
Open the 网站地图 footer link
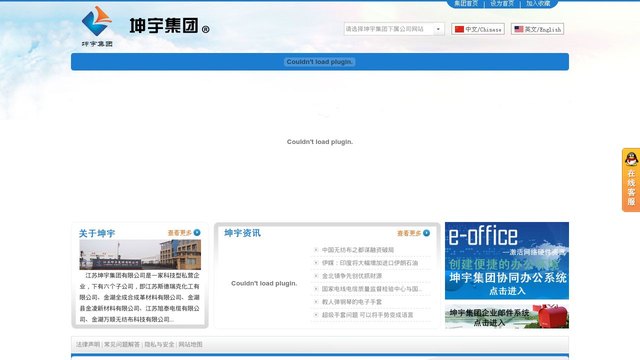(x=191, y=344)
